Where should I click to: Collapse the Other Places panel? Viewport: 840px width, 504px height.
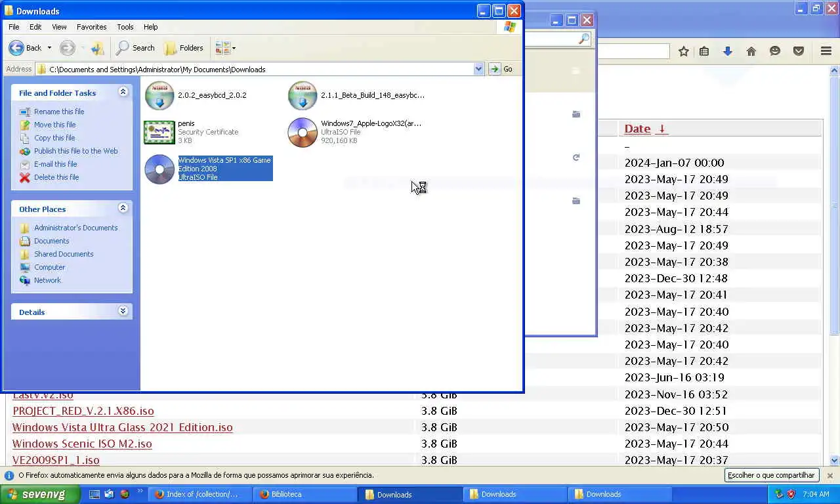pos(123,208)
